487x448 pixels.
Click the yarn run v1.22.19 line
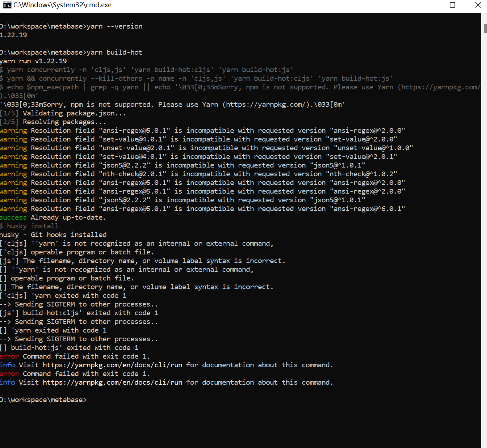[x=33, y=61]
